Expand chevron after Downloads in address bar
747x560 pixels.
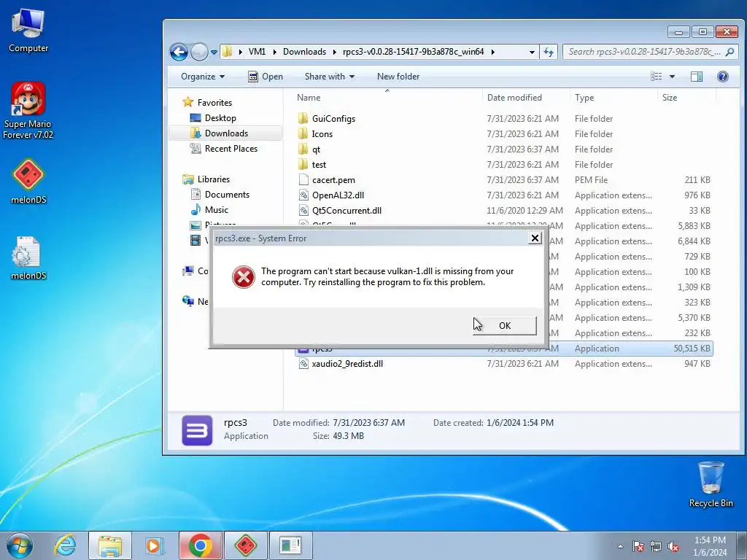coord(334,52)
